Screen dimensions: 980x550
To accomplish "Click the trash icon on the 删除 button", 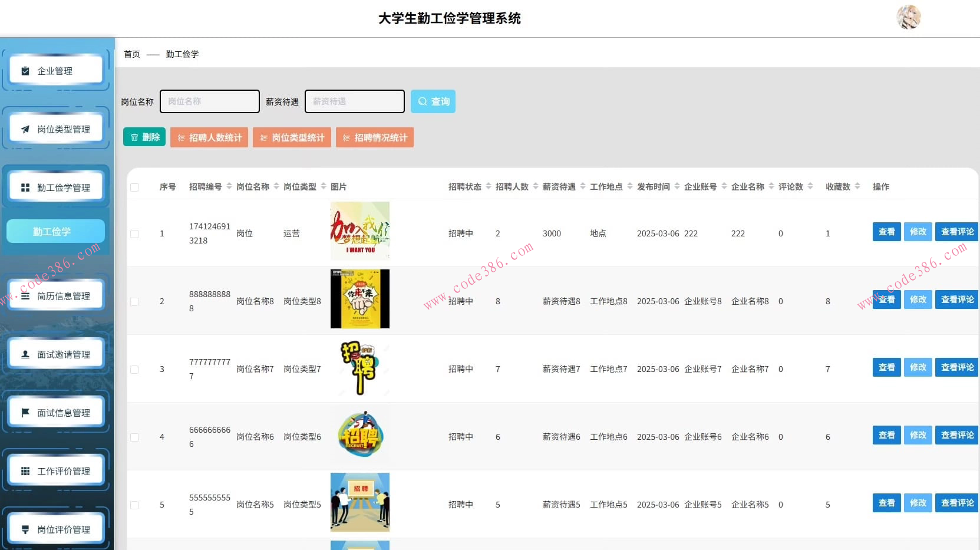I will click(x=134, y=137).
